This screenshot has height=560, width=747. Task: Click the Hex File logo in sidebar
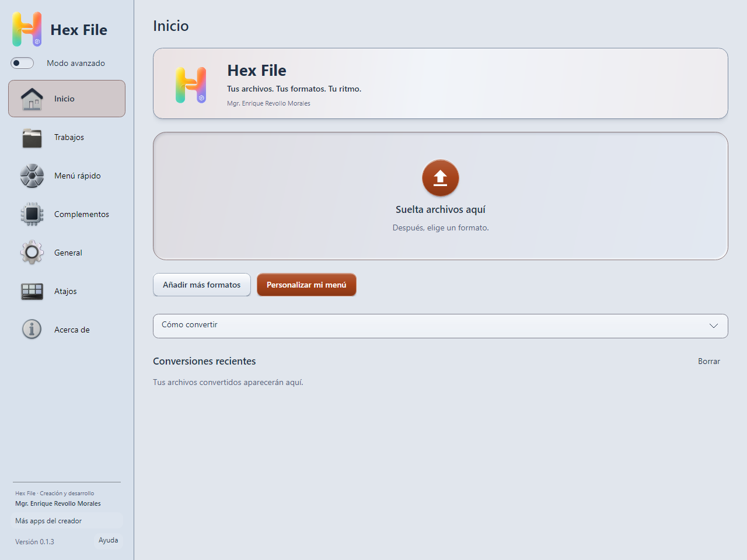(27, 29)
